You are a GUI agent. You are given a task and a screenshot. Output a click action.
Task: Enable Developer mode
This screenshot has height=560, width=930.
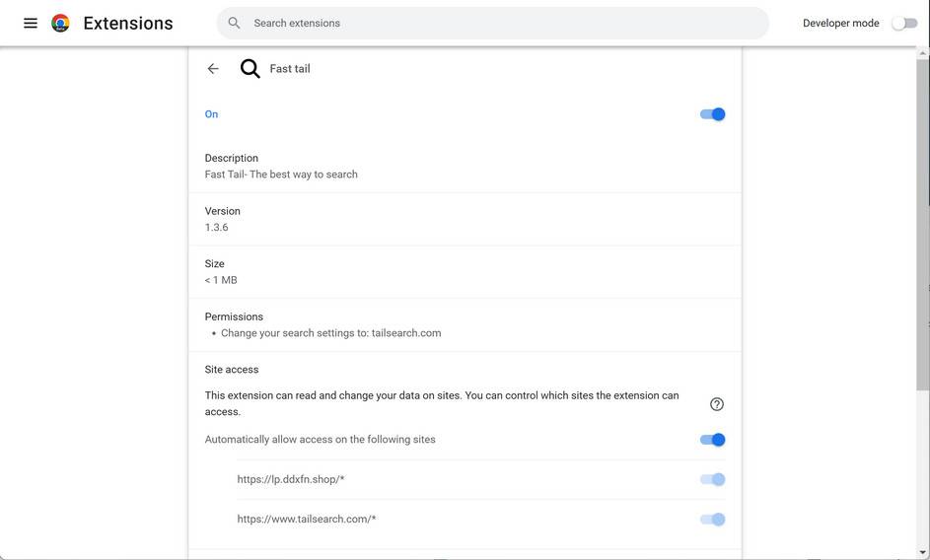(904, 24)
